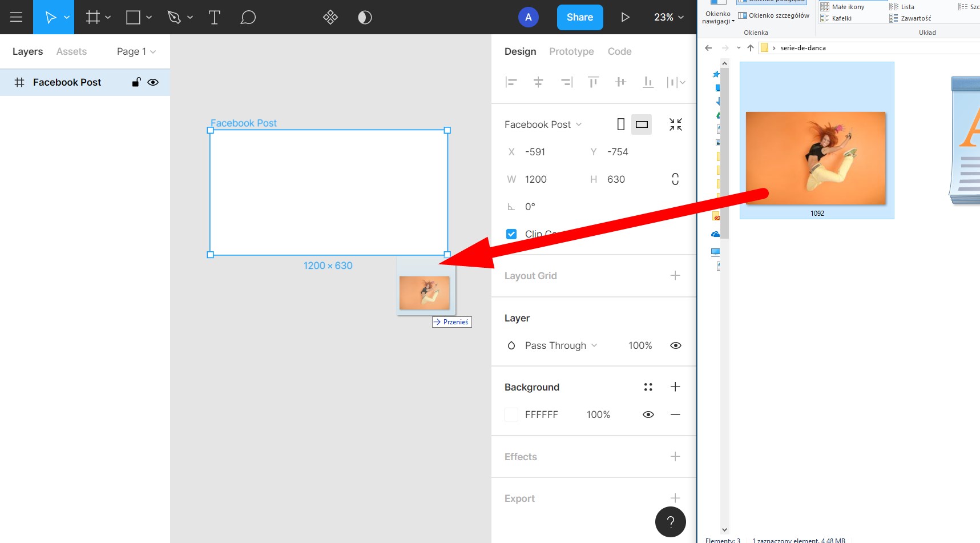
Task: Switch to the Design tab
Action: coord(521,51)
